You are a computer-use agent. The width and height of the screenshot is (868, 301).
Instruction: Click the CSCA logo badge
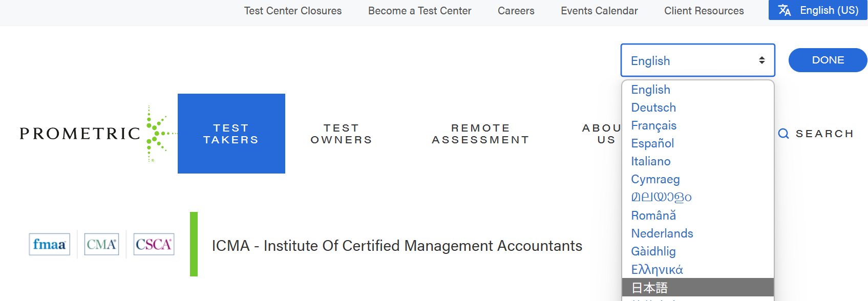click(x=154, y=244)
